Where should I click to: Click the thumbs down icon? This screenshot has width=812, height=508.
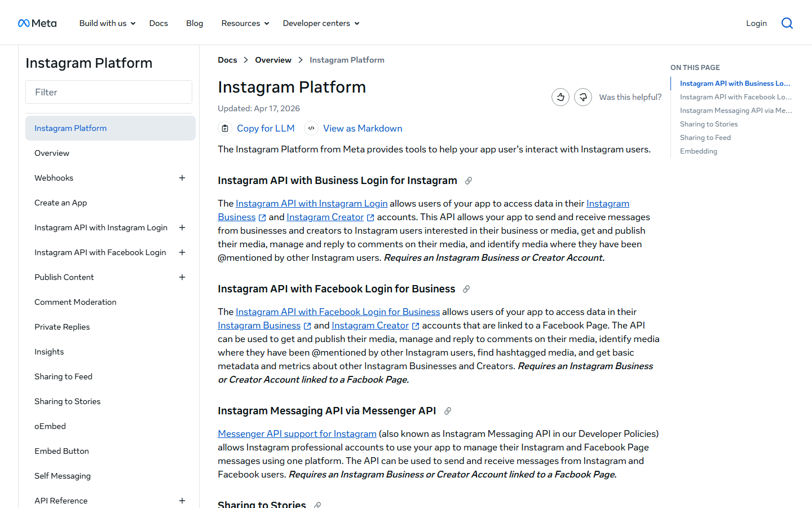(x=583, y=97)
